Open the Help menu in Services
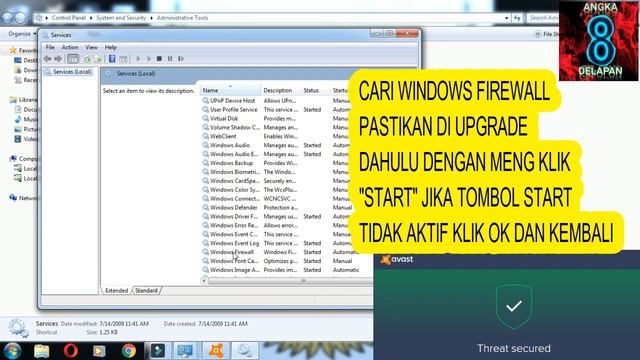This screenshot has width=640, height=360. [x=111, y=47]
